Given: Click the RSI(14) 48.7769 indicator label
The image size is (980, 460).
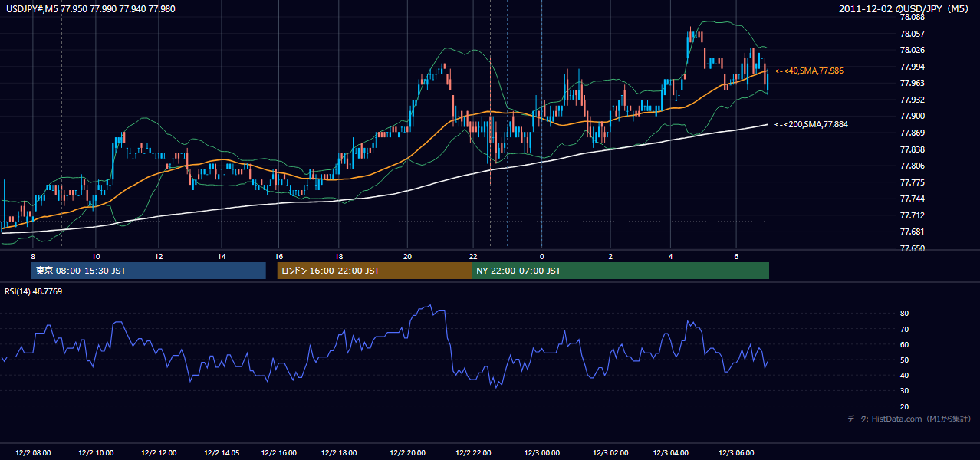Looking at the screenshot, I should coord(34,291).
